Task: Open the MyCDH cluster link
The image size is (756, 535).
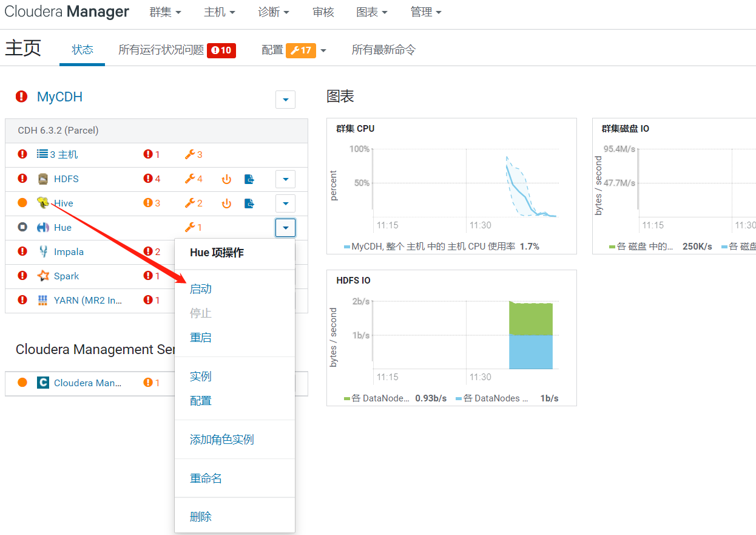Action: (59, 97)
